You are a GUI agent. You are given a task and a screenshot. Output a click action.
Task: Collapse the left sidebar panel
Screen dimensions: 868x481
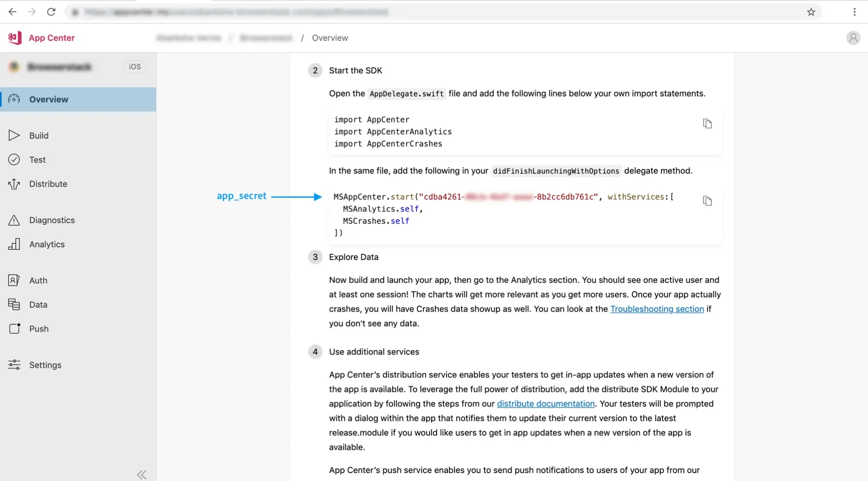point(142,474)
